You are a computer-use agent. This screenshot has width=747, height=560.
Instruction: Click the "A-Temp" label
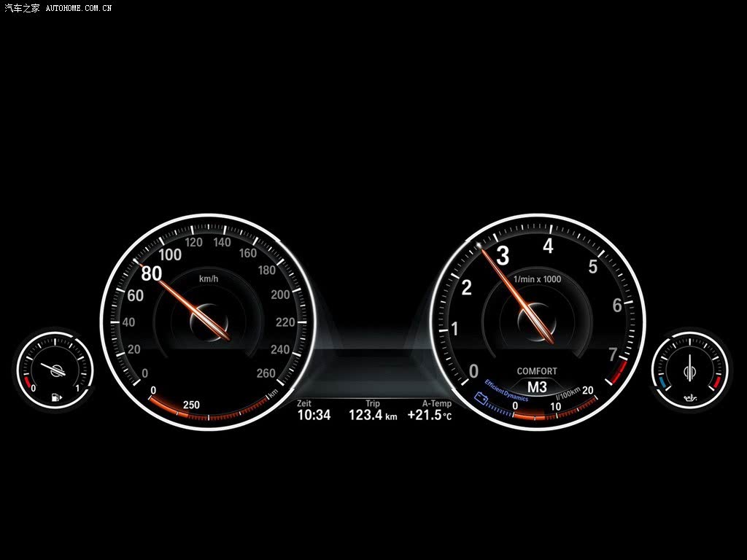click(437, 403)
